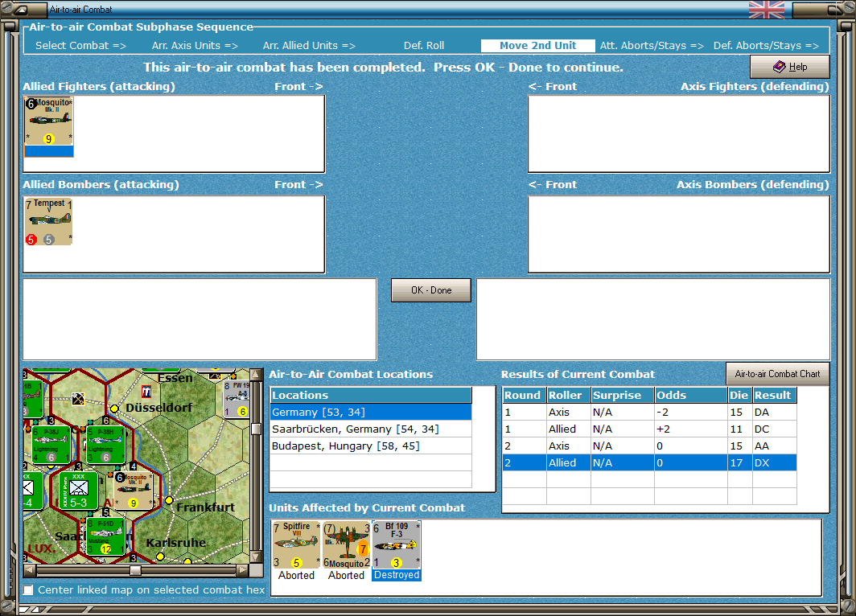Click the Mosquito counter on the linked map
856x616 pixels.
click(x=134, y=491)
